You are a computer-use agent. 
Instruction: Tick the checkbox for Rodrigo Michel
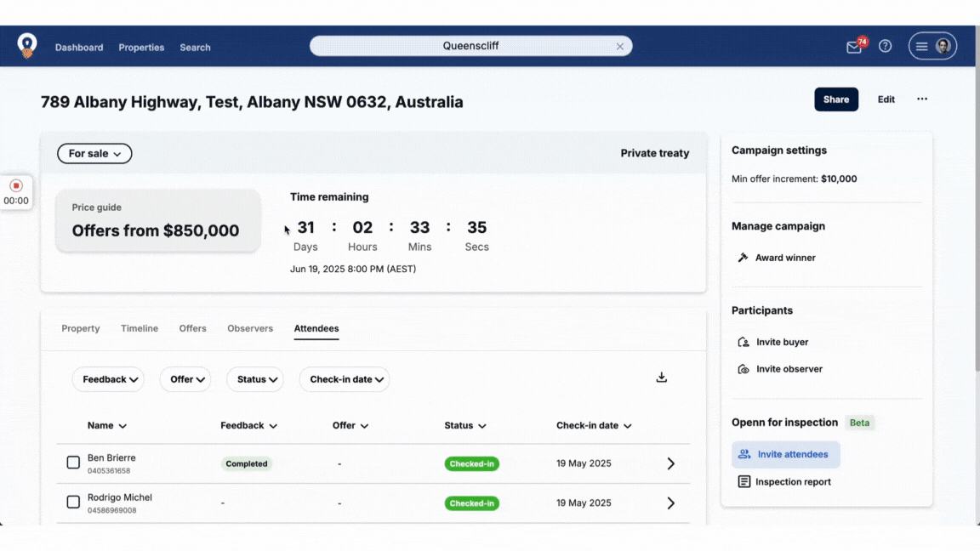pos(73,503)
